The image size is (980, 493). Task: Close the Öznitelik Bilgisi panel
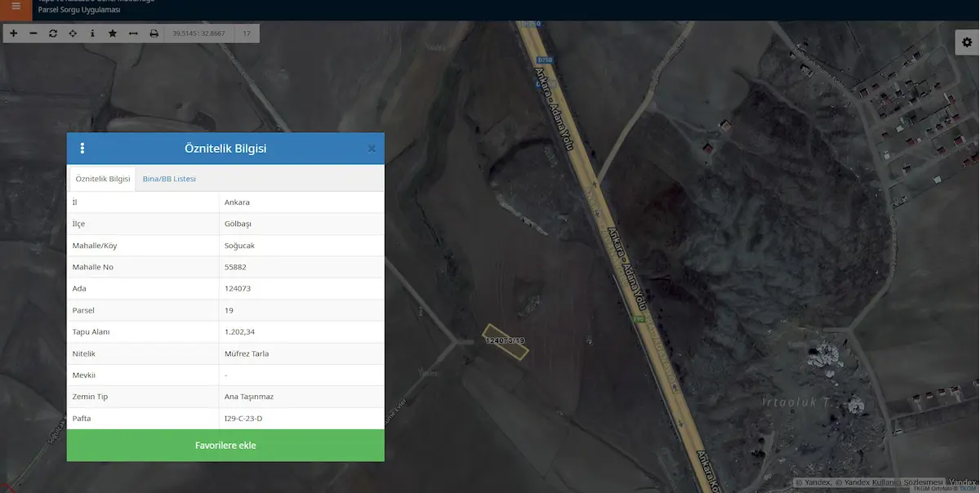(x=372, y=149)
